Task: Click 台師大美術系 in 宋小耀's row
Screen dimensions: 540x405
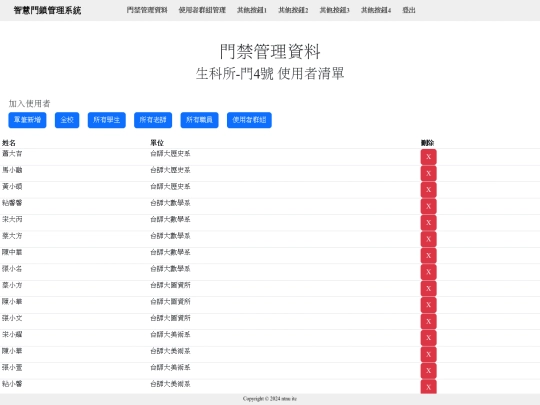Action: [x=170, y=334]
